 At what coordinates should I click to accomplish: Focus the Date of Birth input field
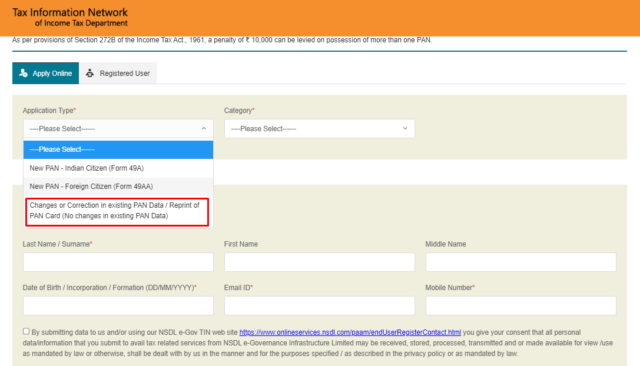(118, 306)
